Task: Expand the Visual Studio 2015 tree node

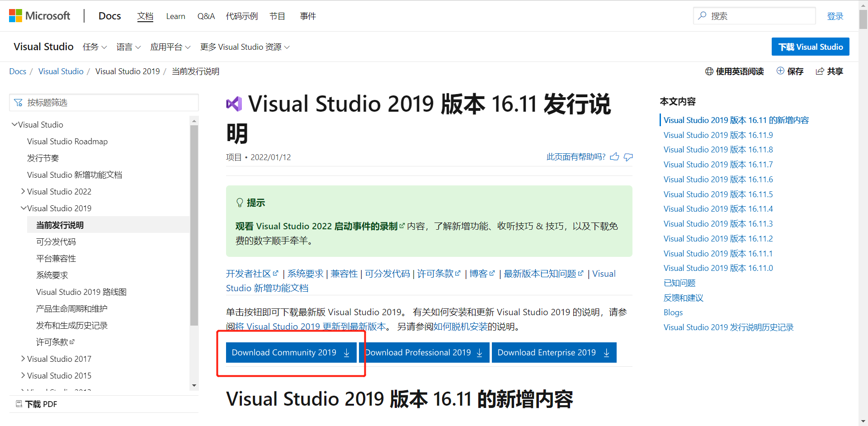Action: (23, 375)
